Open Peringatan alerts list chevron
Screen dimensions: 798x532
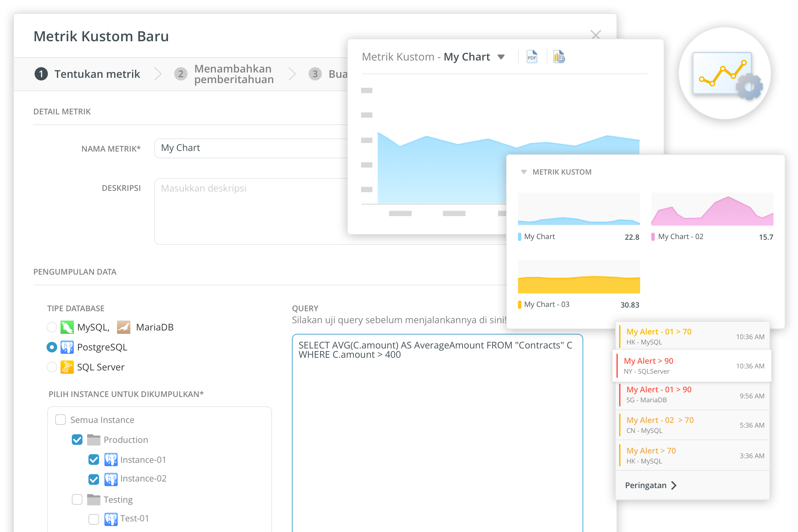674,485
